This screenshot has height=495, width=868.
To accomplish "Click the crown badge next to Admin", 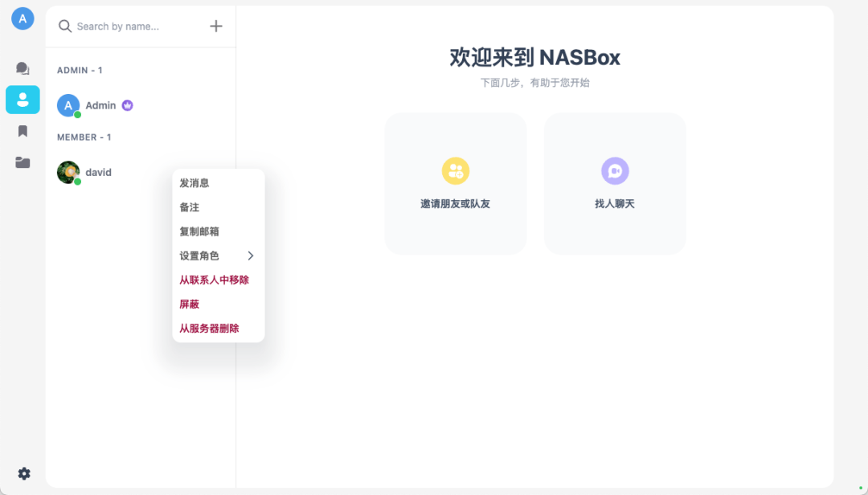I will point(129,104).
